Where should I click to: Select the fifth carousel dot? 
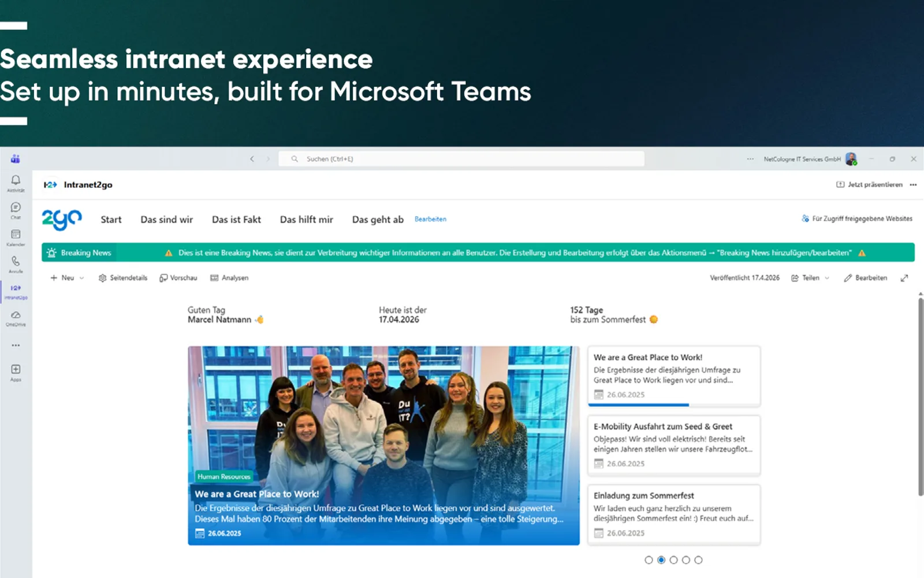tap(699, 560)
